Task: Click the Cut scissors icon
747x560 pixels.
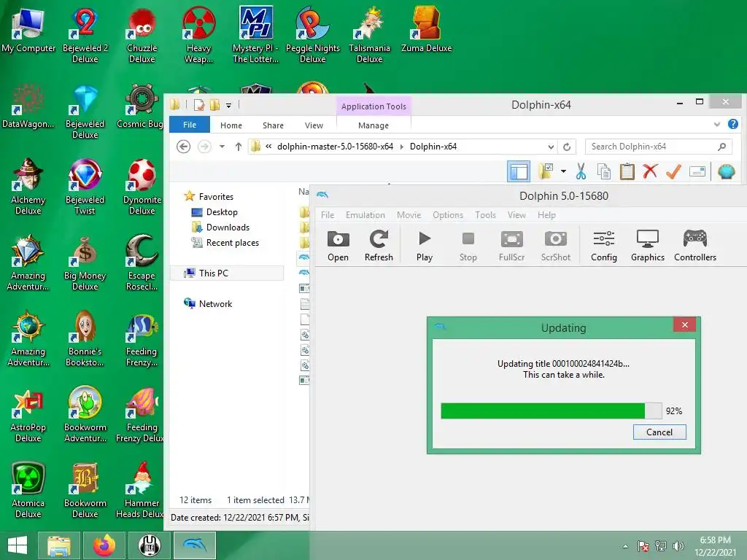Action: 581,171
